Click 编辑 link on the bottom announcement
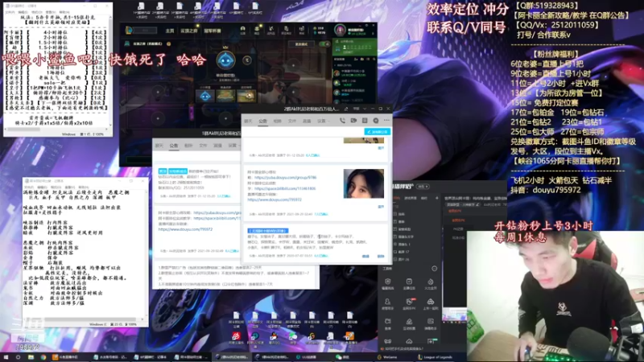The width and height of the screenshot is (644, 362). click(365, 256)
